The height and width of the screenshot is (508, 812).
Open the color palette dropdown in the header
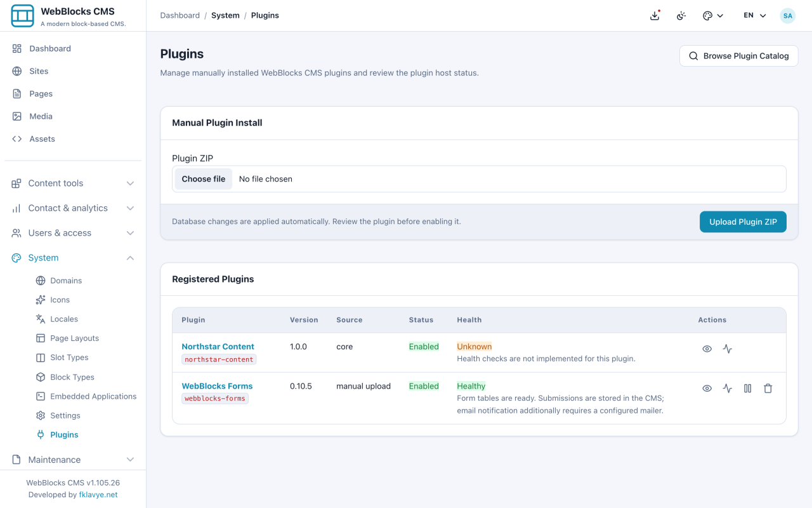713,15
